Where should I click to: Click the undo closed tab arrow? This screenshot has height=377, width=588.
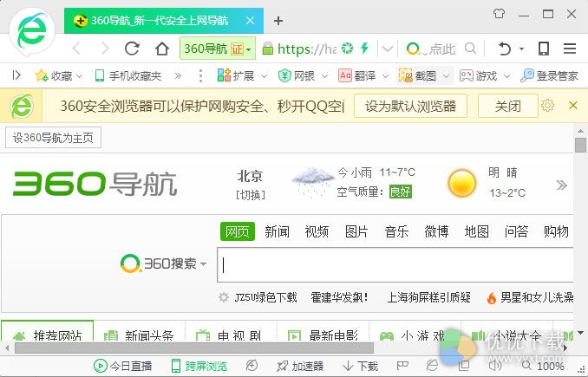(x=505, y=49)
